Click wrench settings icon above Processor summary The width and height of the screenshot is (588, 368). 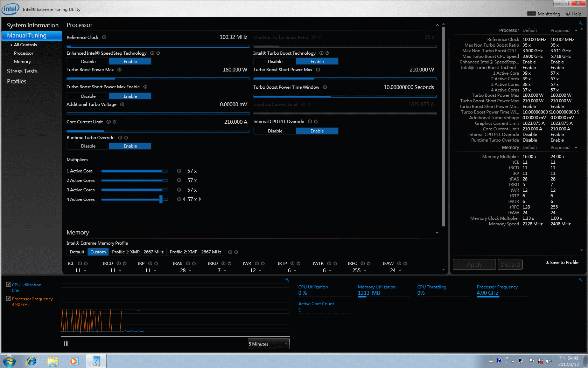pyautogui.click(x=580, y=23)
